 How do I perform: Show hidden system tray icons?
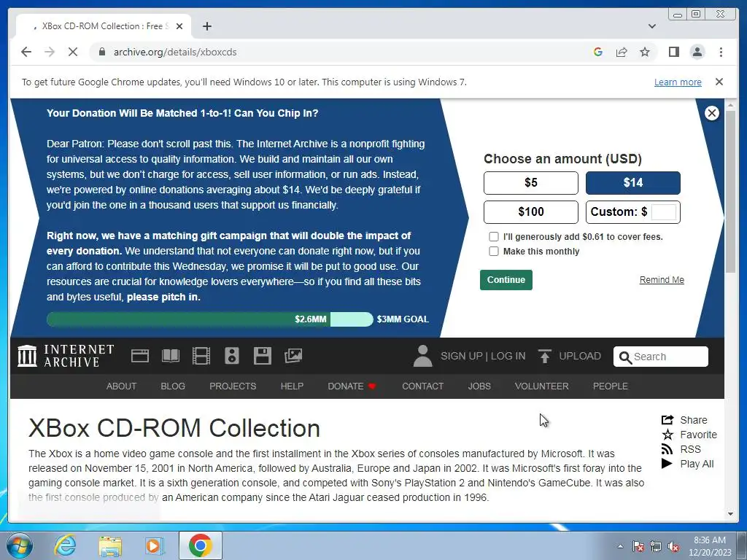620,546
